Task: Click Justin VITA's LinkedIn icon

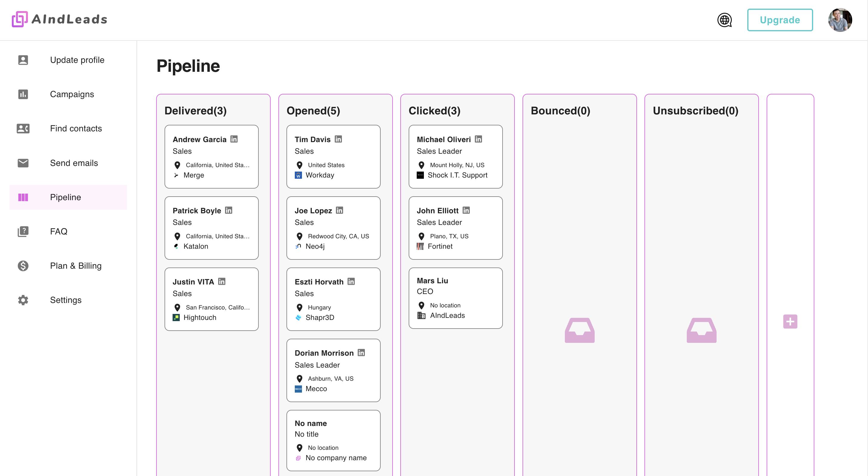Action: 222,281
